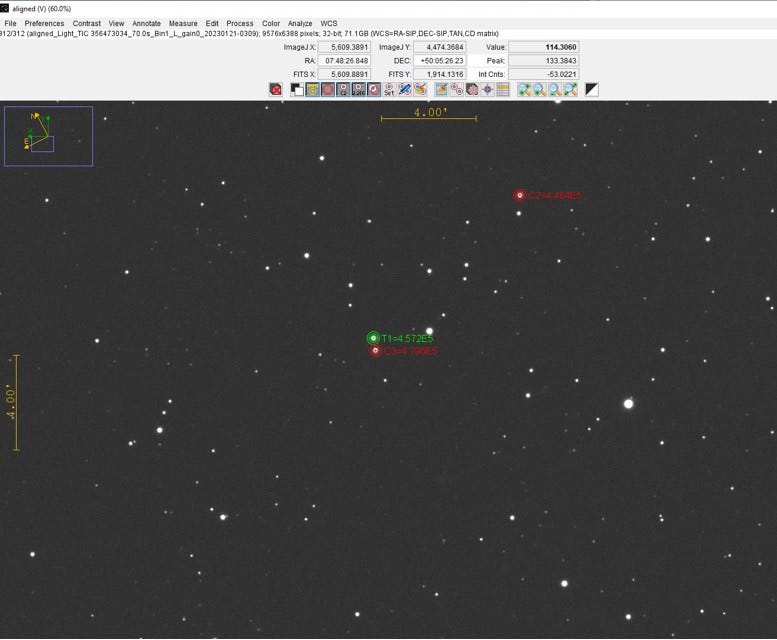Expand the Contrast menu
Viewport: 777px width, 640px height.
(x=86, y=23)
